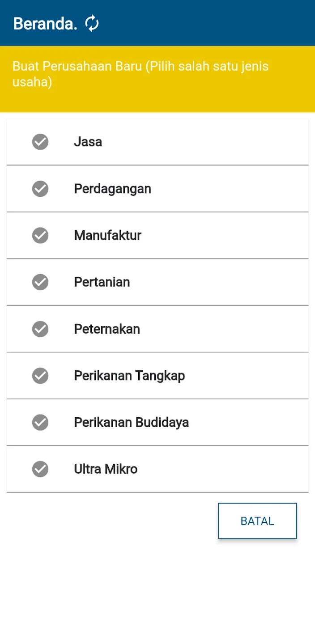Tap the checkmark icon beside Perdagangan
Screen dimensions: 315x644
40,189
